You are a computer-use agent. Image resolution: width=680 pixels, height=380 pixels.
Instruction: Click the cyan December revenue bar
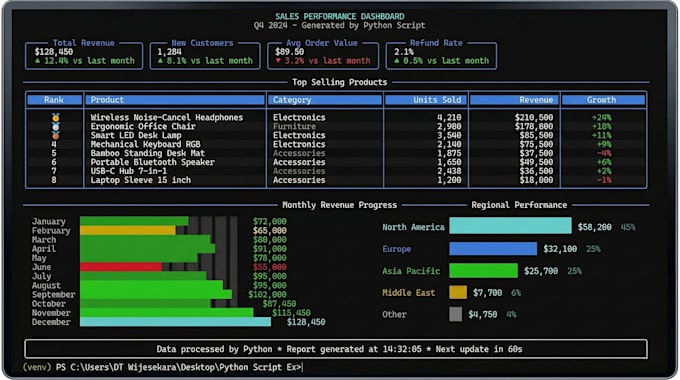[x=176, y=322]
